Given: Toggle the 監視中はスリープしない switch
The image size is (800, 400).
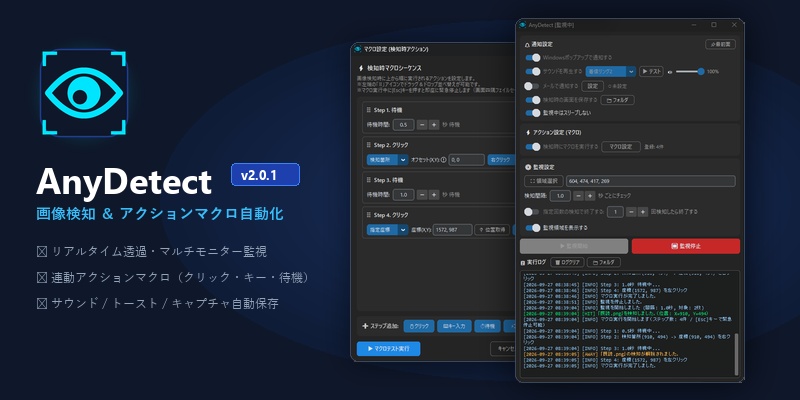Looking at the screenshot, I should pyautogui.click(x=533, y=113).
